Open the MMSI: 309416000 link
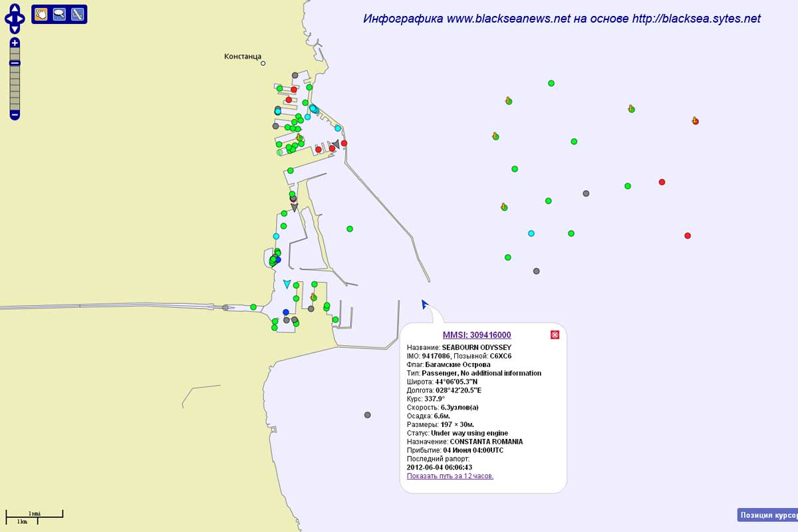The height and width of the screenshot is (532, 798). coord(477,334)
